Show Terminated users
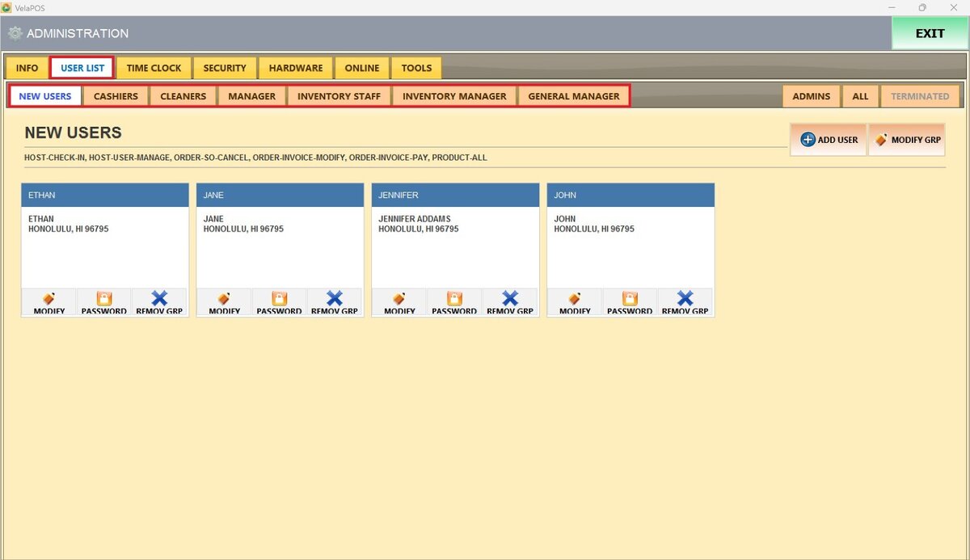Viewport: 970px width, 560px height. point(920,96)
